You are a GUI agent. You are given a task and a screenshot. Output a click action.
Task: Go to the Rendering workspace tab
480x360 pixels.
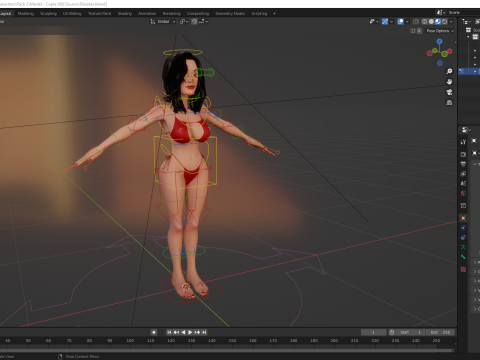click(172, 13)
